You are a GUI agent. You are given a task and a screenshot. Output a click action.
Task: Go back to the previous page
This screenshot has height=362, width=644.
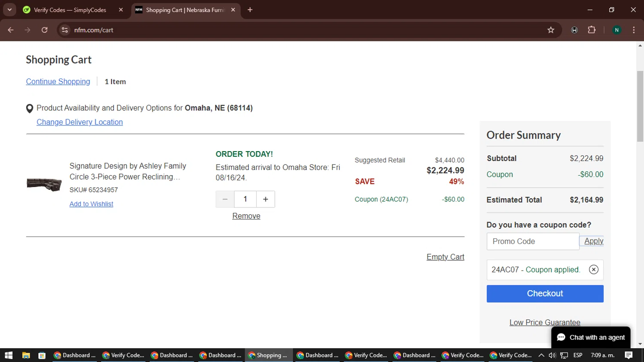11,30
